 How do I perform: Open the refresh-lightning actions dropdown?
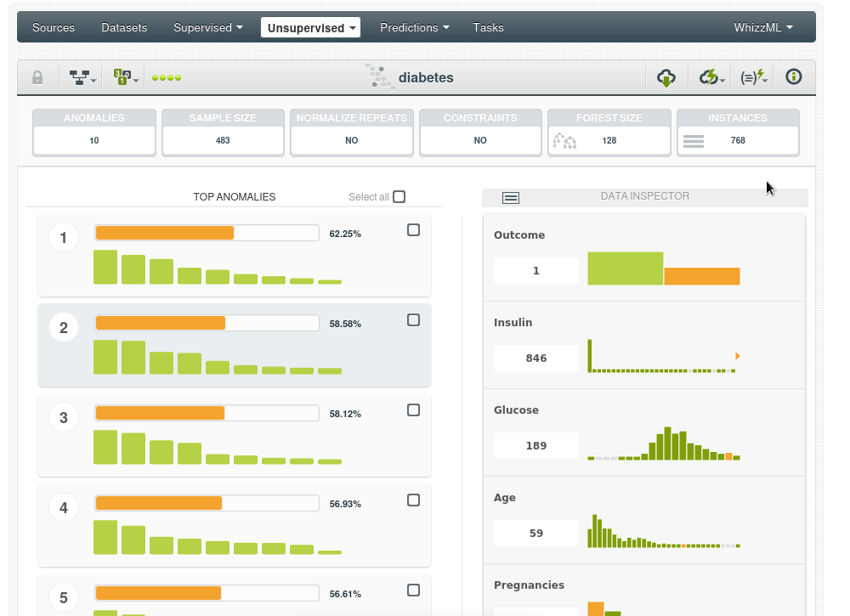tap(711, 77)
